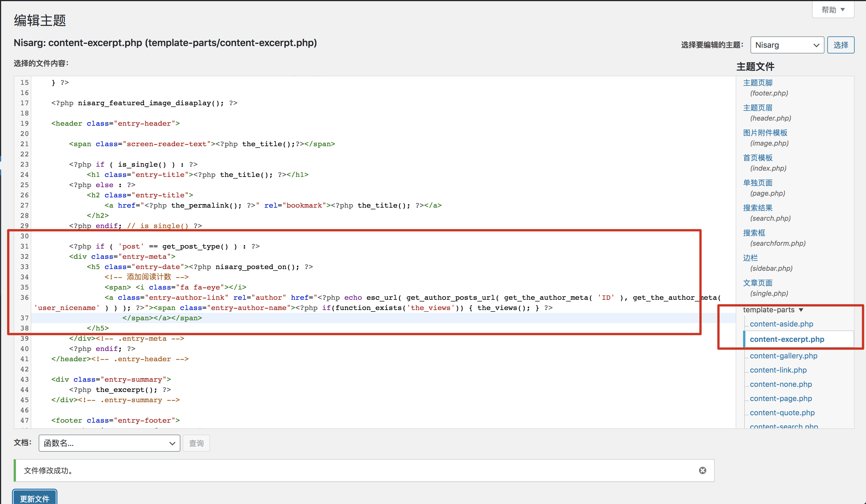This screenshot has height=504, width=866.
Task: Open content-aside.php in template-parts
Action: 781,324
